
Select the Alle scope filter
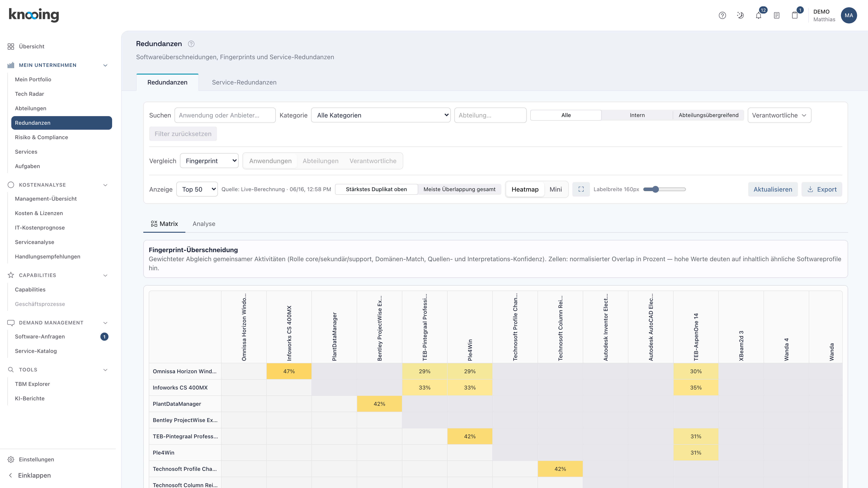[x=566, y=115]
